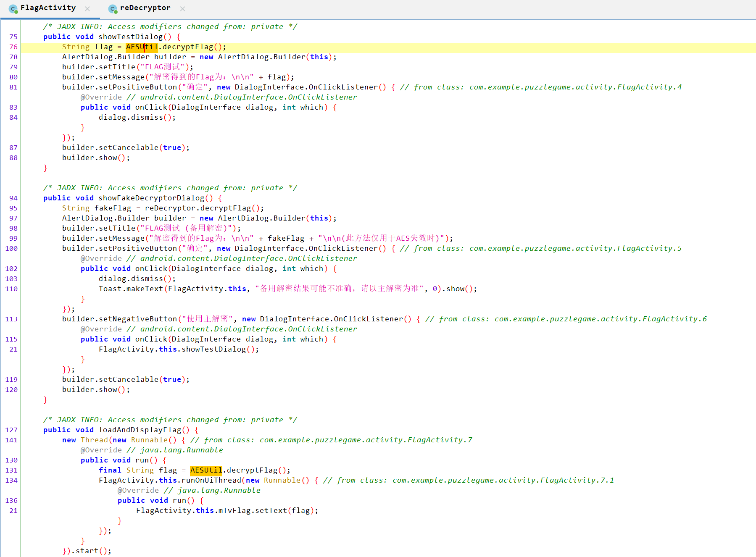Click loadAndDisplayFlag method declaration name
Viewport: 756px width, 557px height.
click(x=140, y=430)
